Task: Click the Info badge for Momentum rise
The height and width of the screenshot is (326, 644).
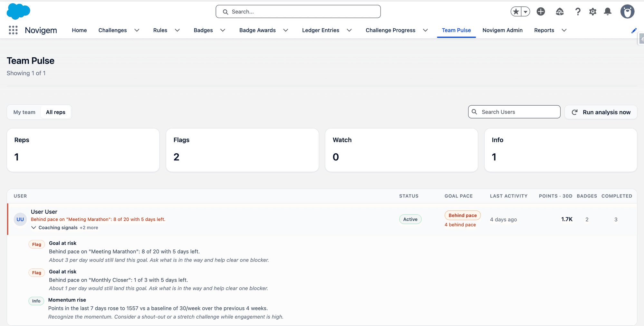Action: pos(36,301)
